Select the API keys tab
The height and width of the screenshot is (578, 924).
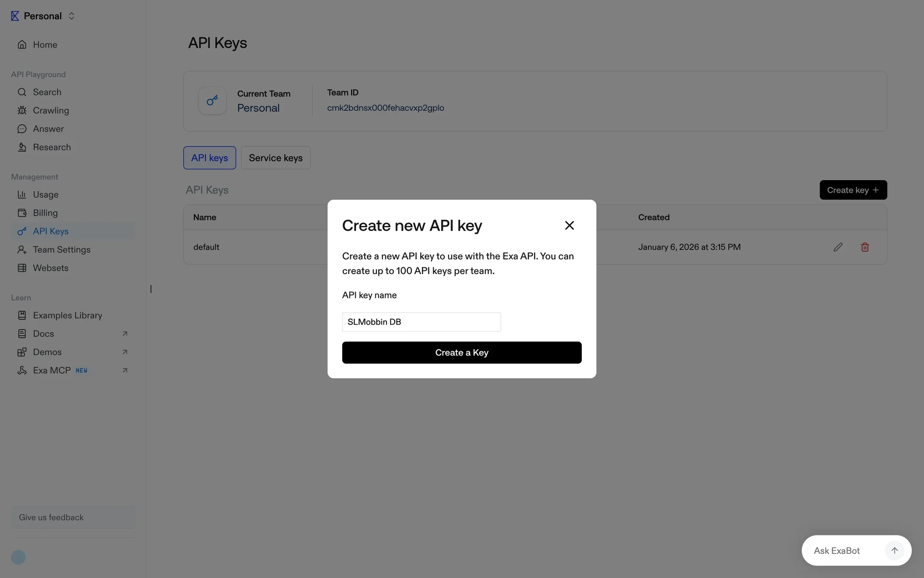point(209,158)
